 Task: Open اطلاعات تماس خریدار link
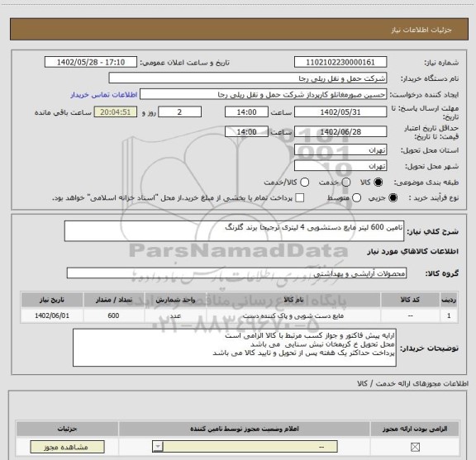click(104, 95)
